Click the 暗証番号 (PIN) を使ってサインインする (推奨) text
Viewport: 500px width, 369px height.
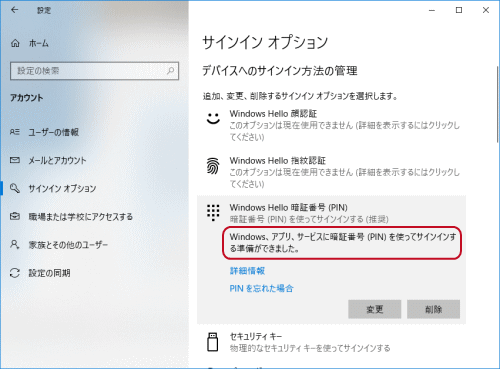pyautogui.click(x=309, y=219)
